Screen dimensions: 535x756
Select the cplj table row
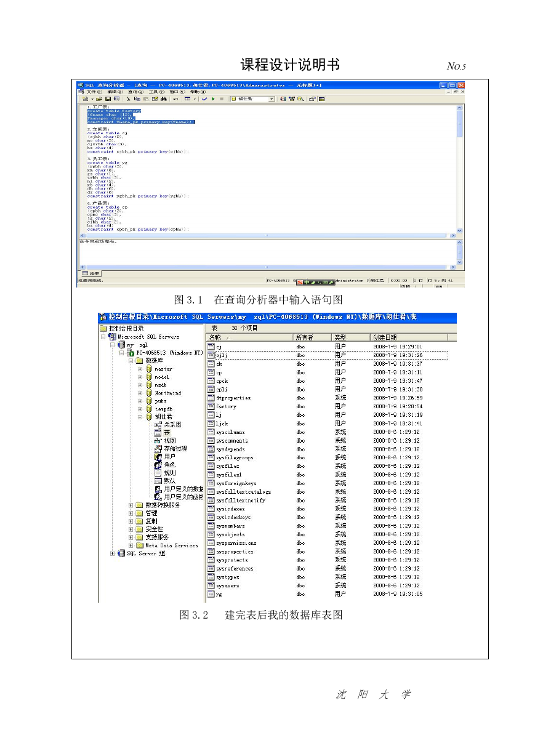point(328,390)
